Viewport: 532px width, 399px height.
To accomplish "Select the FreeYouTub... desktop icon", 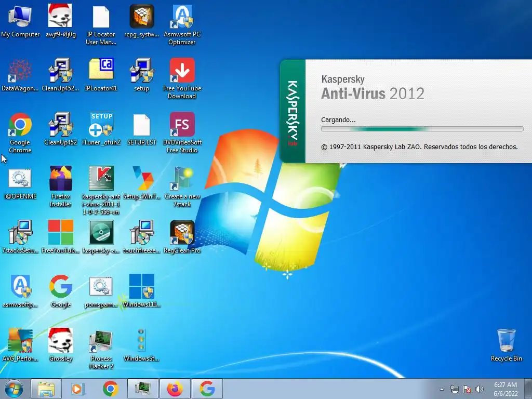I will 60,237.
